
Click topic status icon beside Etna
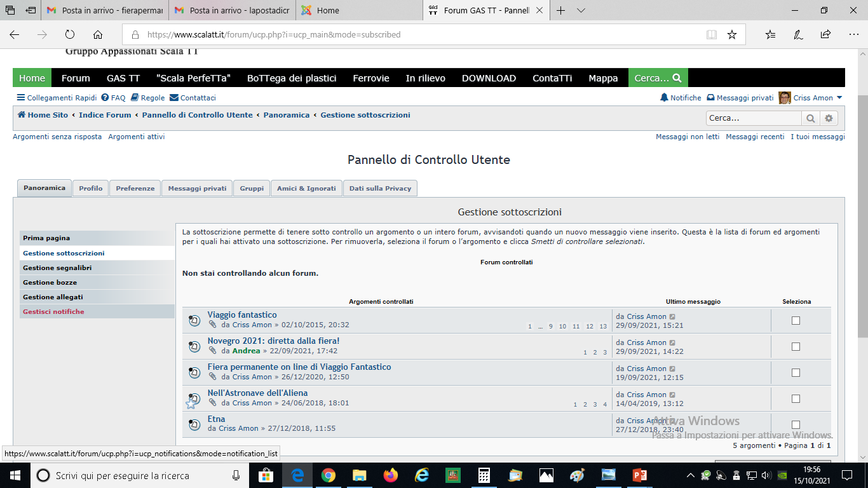point(194,424)
